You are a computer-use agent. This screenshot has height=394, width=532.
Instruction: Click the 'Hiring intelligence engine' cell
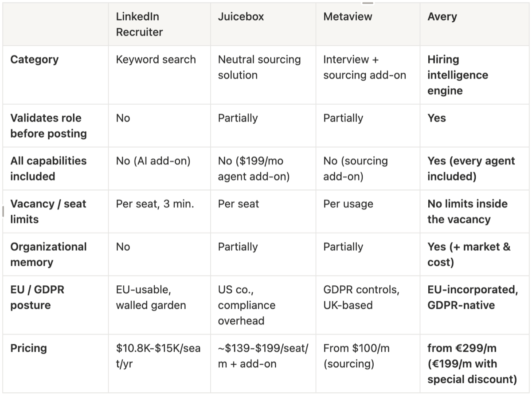pyautogui.click(x=474, y=75)
